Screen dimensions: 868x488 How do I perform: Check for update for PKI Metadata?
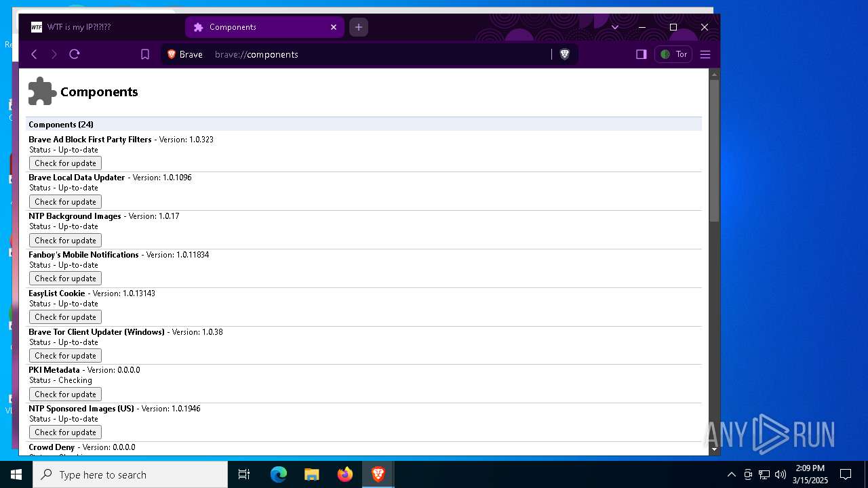click(65, 394)
